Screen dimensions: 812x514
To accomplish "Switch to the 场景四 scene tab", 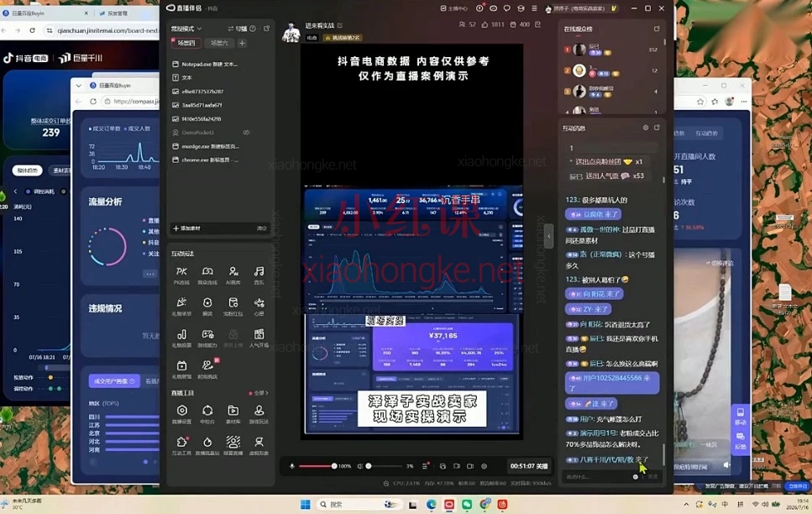I will 186,43.
